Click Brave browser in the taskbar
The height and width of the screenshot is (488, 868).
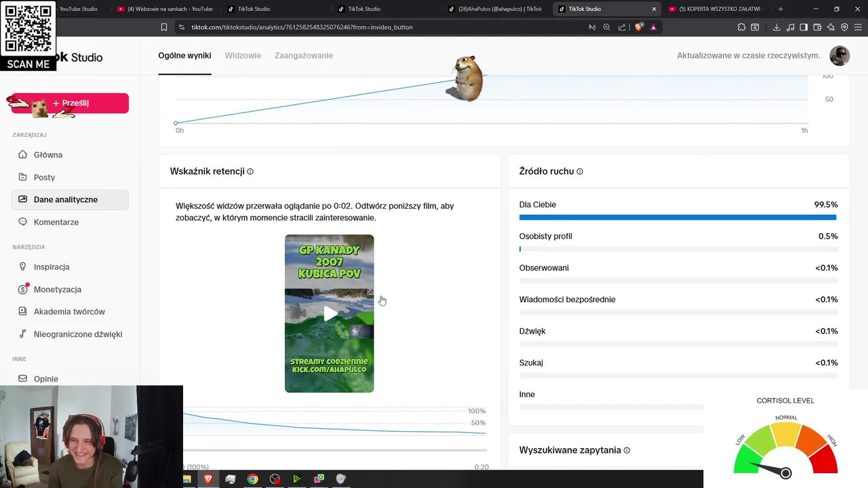(208, 479)
